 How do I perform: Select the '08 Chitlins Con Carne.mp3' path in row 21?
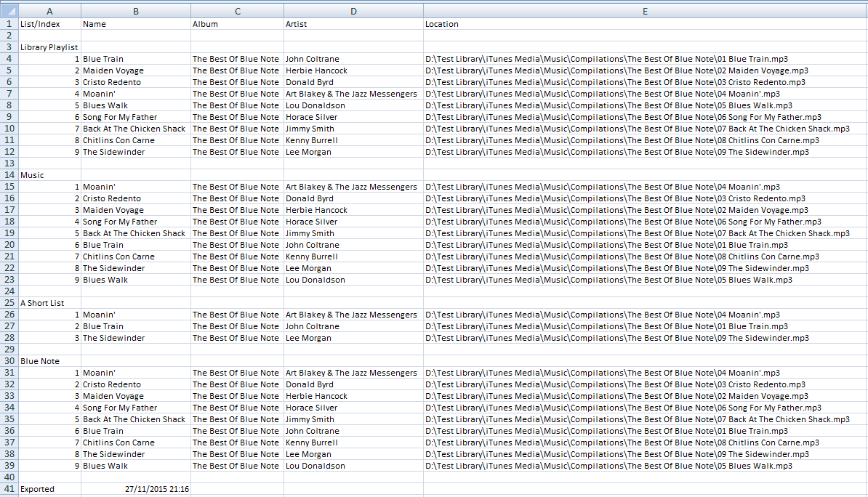coord(645,256)
